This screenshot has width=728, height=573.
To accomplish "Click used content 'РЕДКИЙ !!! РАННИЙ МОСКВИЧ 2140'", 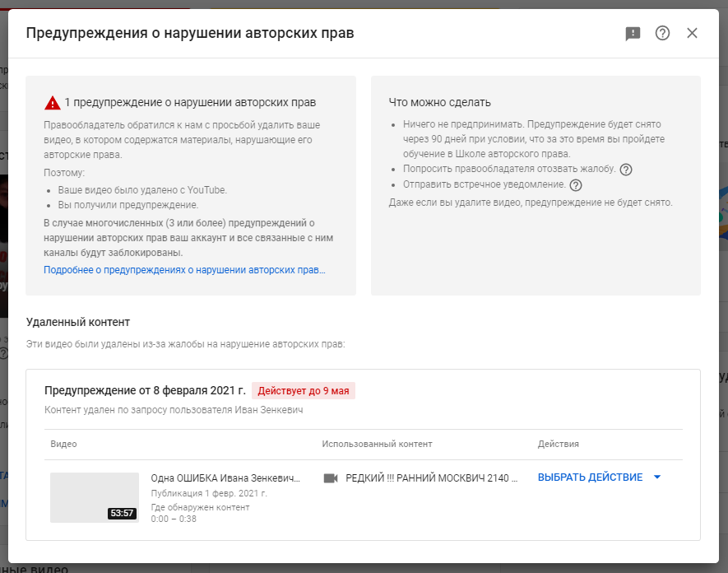I will coord(431,478).
